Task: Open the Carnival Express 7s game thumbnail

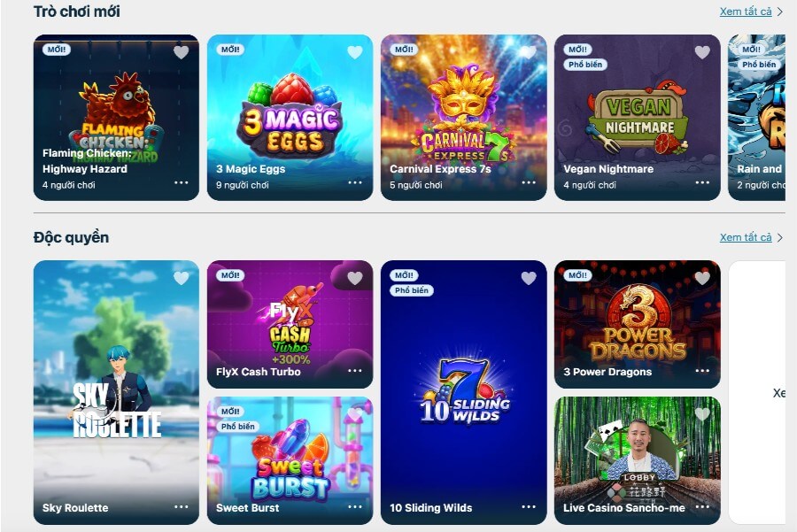Action: 463,118
